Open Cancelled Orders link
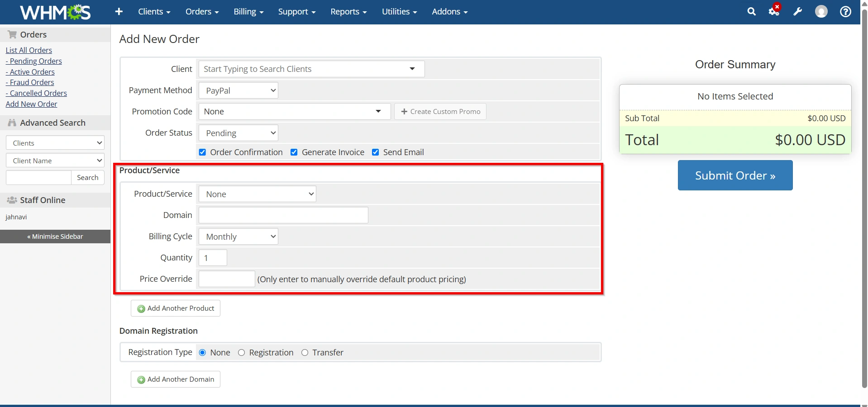Screen dimensions: 868x407 pos(36,93)
